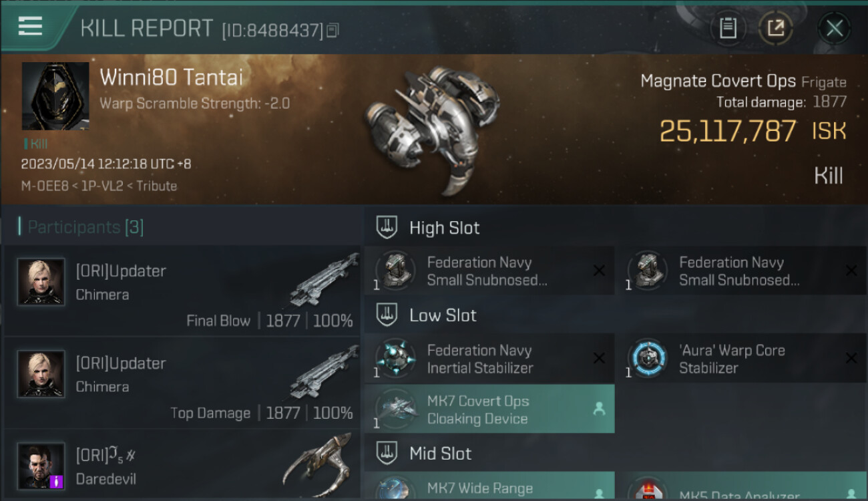Click the High Slot section icon
This screenshot has height=501, width=868.
387,227
